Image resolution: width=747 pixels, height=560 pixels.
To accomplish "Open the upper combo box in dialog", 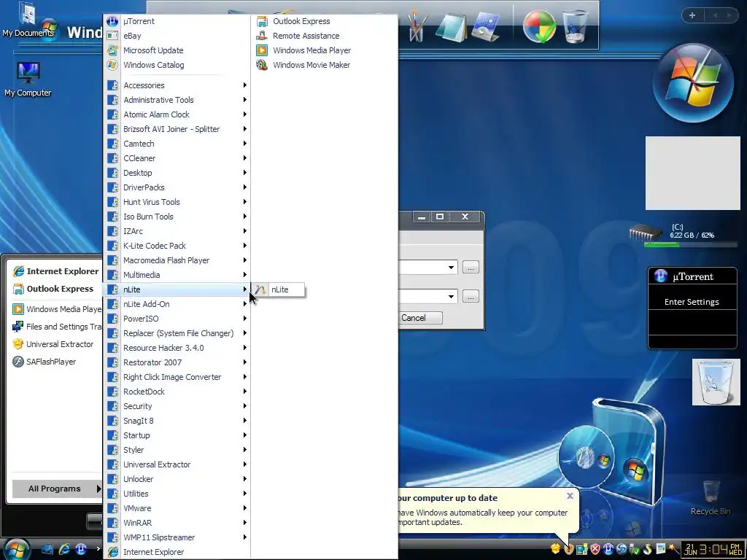I will coord(451,268).
